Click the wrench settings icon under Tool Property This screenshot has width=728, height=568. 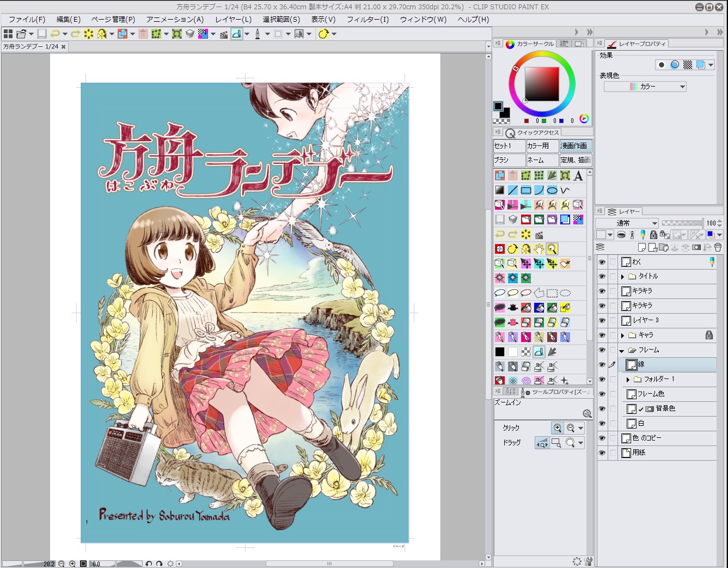pos(589,561)
